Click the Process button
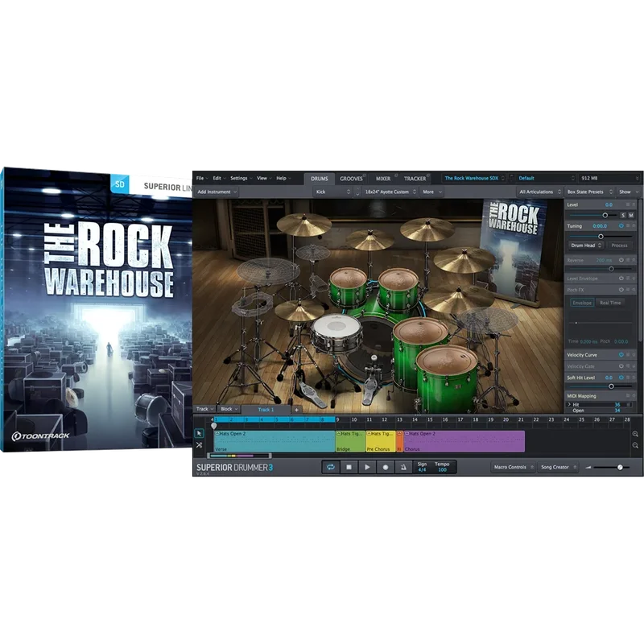This screenshot has width=644, height=644. point(619,246)
